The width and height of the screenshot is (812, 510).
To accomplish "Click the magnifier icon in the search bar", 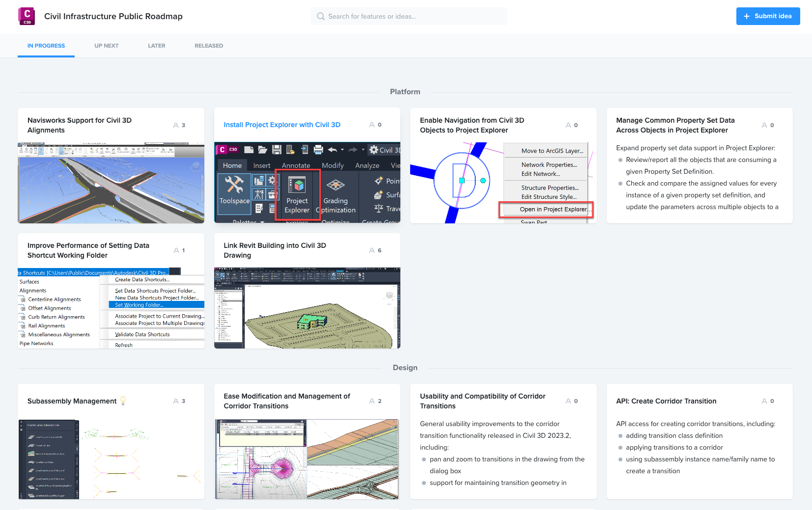I will (320, 16).
